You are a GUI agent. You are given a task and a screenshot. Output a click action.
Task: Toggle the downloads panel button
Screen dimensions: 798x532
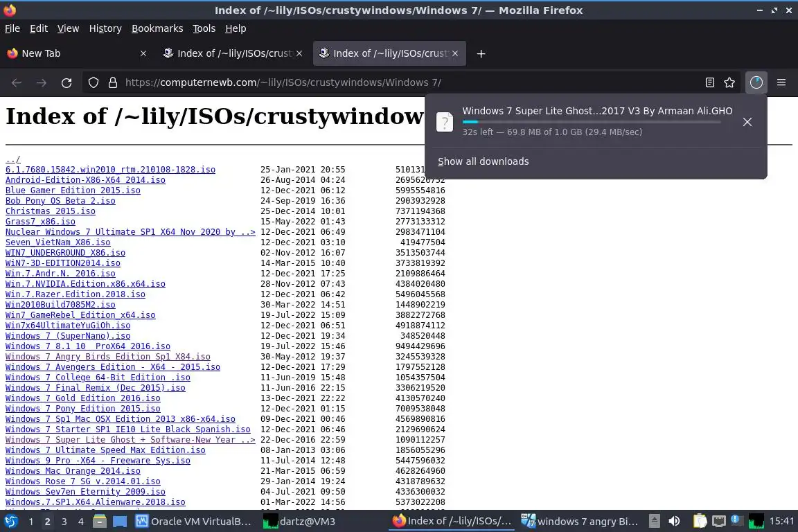click(756, 82)
